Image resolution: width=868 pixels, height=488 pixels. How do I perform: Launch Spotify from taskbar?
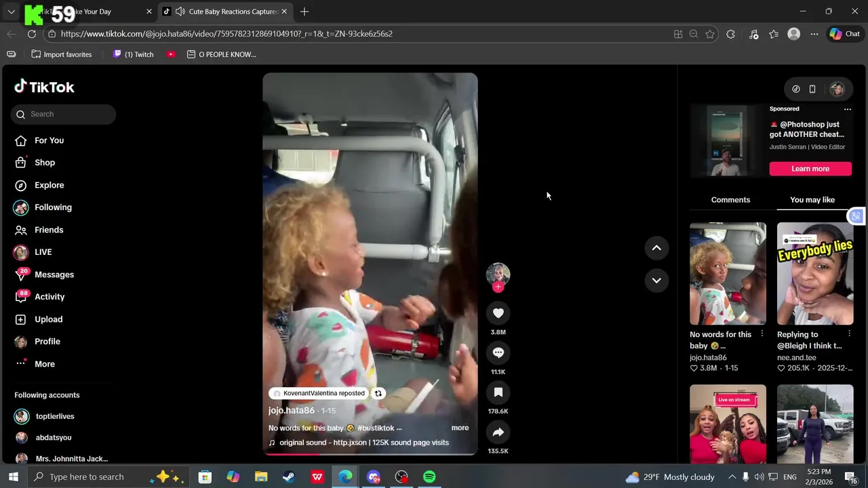pos(429,477)
